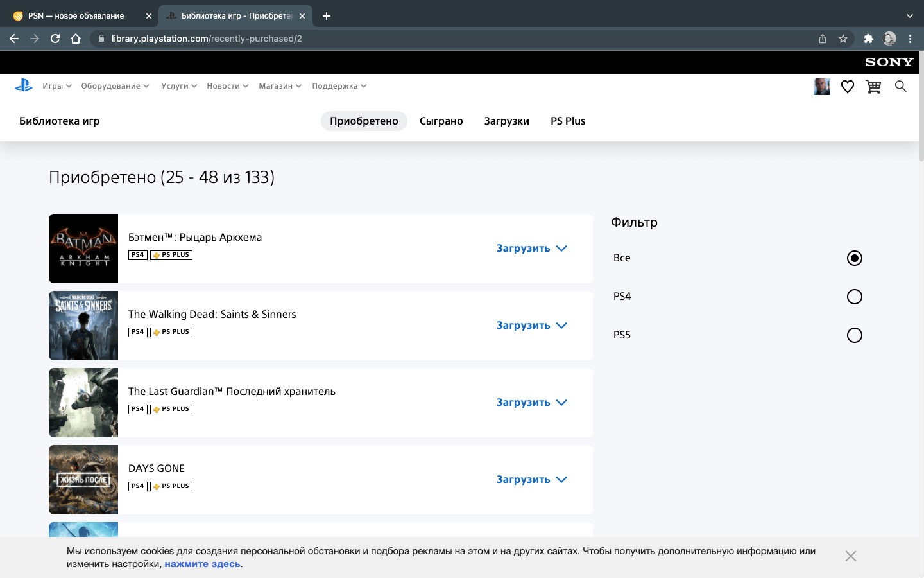
Task: Click PS4 badge under Batman title
Action: click(138, 255)
